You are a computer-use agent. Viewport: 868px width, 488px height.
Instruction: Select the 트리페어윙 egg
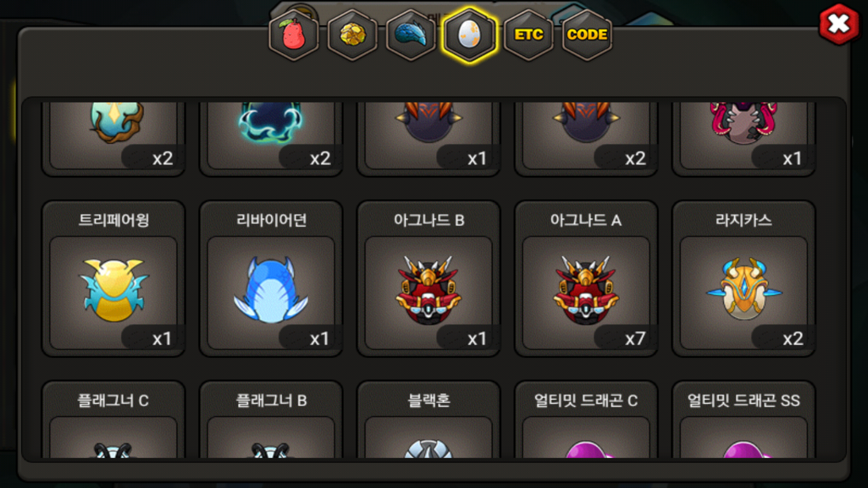113,279
